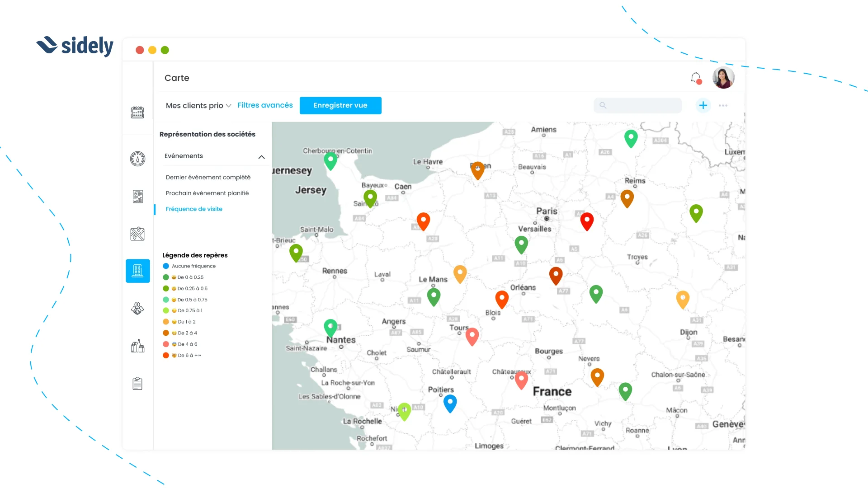This screenshot has width=868, height=488.
Task: Select 'Dernier événement complété' representation
Action: point(208,177)
